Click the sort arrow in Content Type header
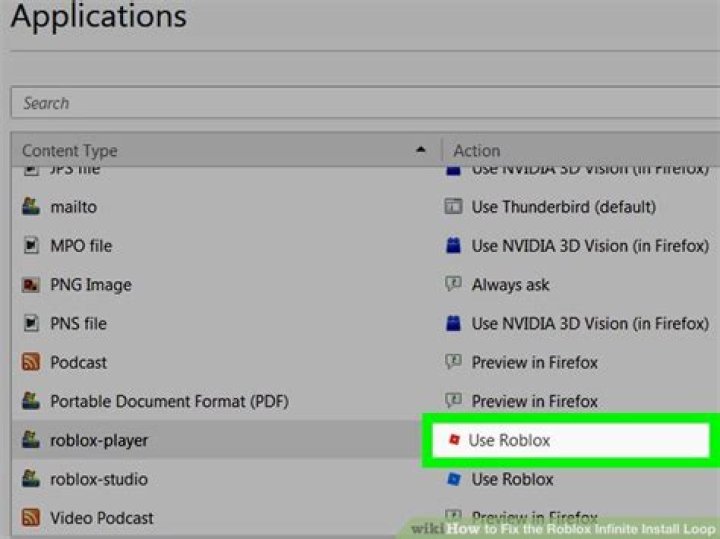Viewport: 720px width, 539px height. (421, 151)
